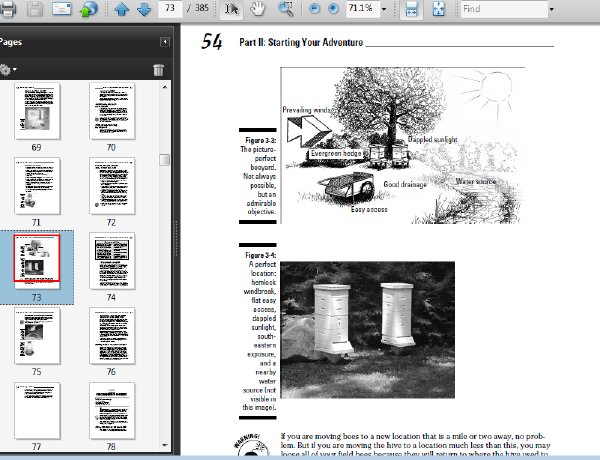The image size is (600, 460).
Task: Select page 76 thumbnail
Action: (x=112, y=336)
